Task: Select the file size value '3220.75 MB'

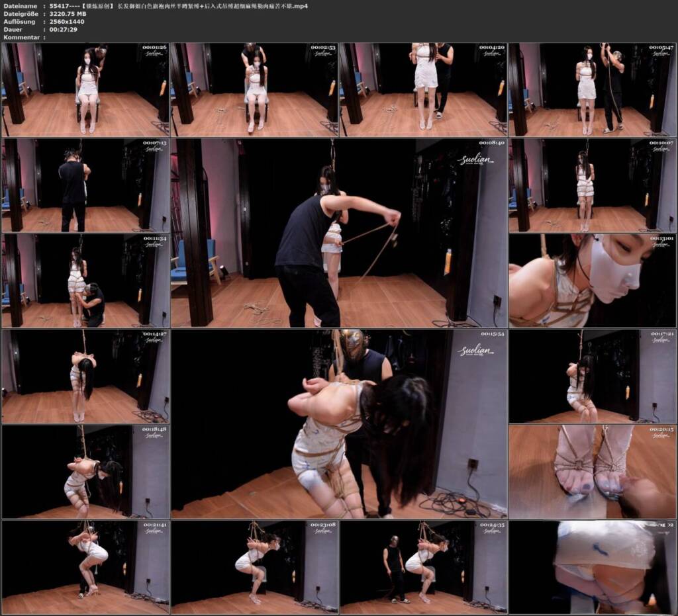Action: (68, 14)
